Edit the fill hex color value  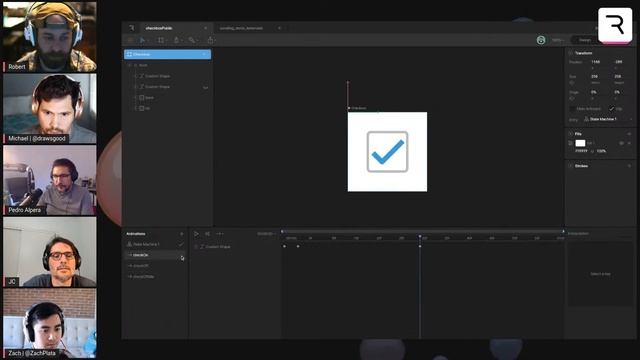point(582,151)
